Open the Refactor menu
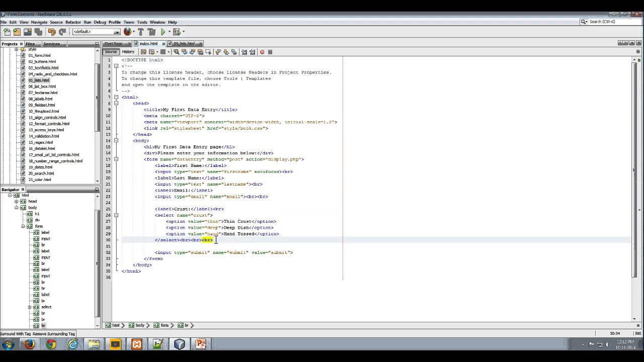Screen dimensions: 644x362 [73, 22]
